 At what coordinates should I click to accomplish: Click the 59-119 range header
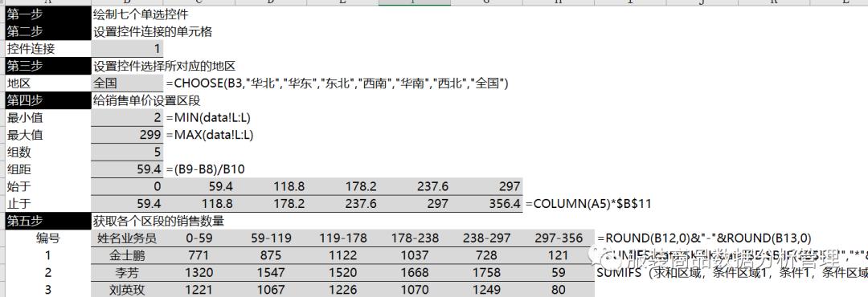pos(271,238)
